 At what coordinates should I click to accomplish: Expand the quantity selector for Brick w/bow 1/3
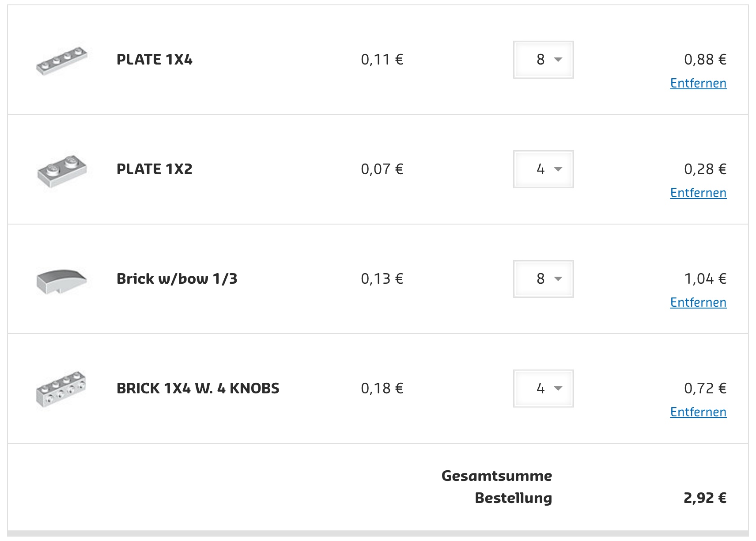click(543, 279)
